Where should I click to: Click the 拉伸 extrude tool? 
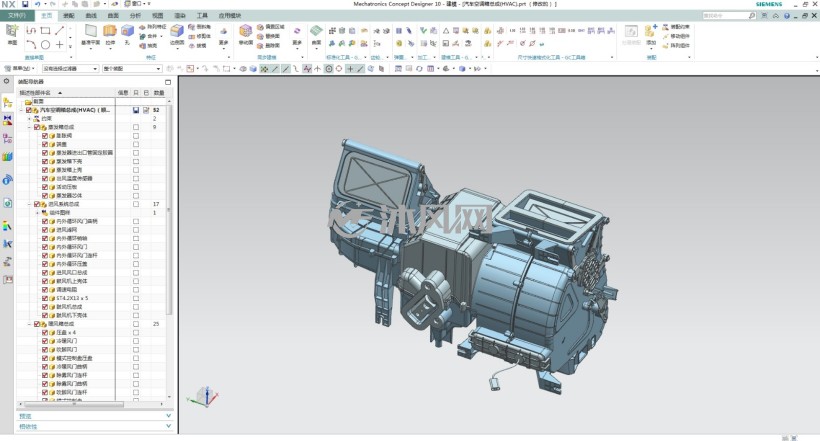(x=110, y=35)
